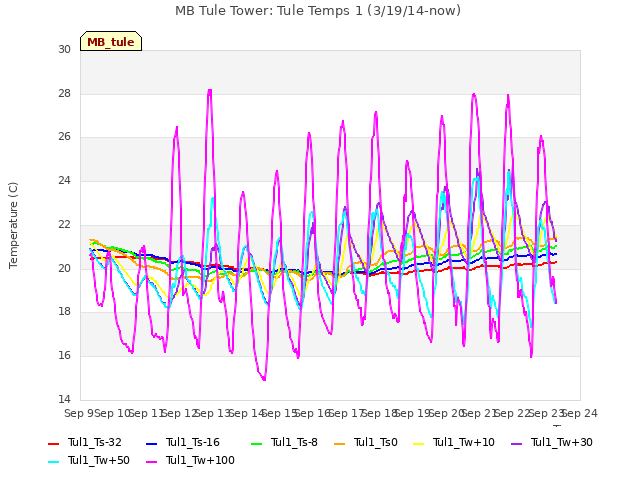
Task: Click the Tul1_Ts-32 legend label
Action: tap(95, 442)
